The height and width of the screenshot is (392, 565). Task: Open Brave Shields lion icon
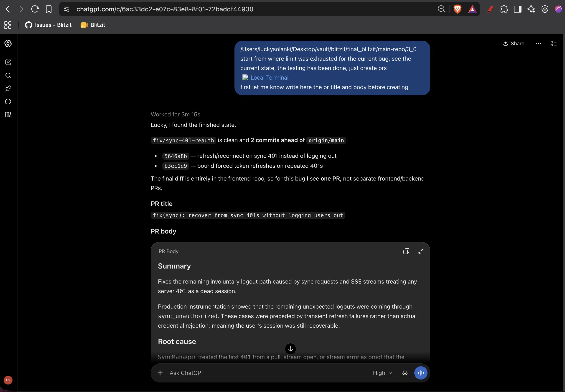pos(457,9)
